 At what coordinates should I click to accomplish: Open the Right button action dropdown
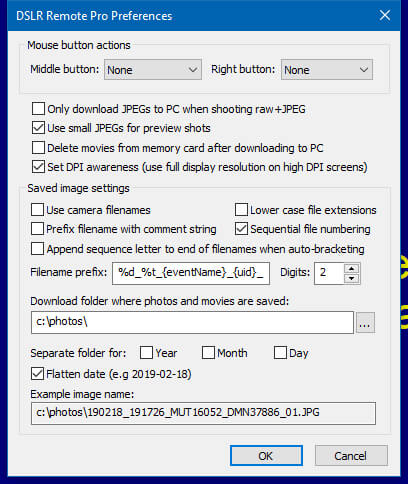click(x=327, y=70)
